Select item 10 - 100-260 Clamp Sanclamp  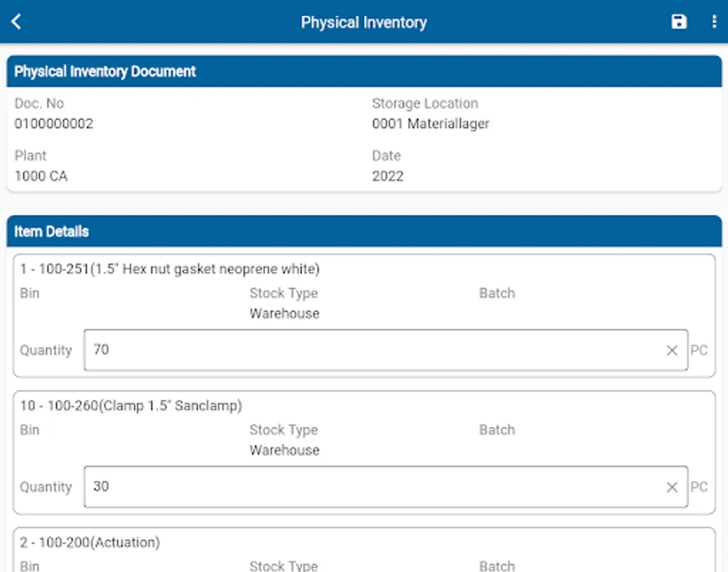pyautogui.click(x=131, y=405)
